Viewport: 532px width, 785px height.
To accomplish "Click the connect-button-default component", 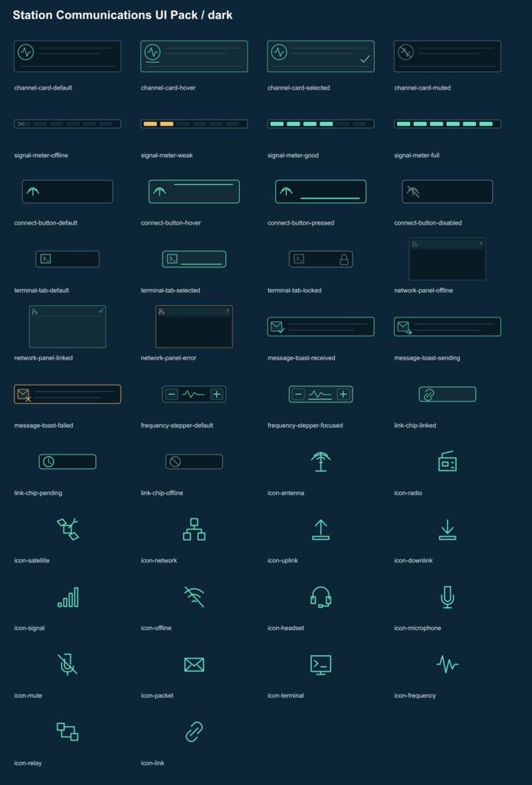I will click(x=67, y=191).
